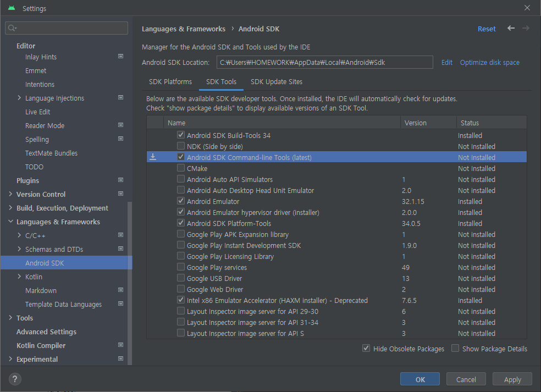The height and width of the screenshot is (392, 541).
Task: Close the Settings dialog
Action: click(527, 8)
